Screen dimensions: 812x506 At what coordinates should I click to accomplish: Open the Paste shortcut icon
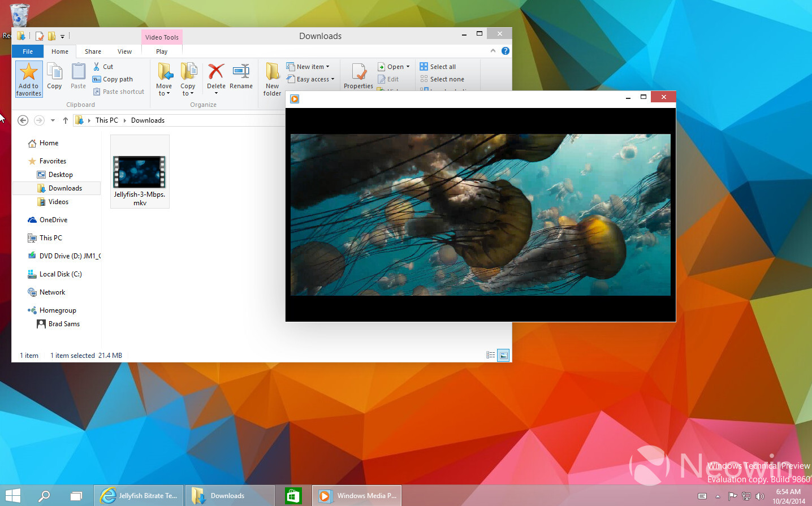[97, 91]
